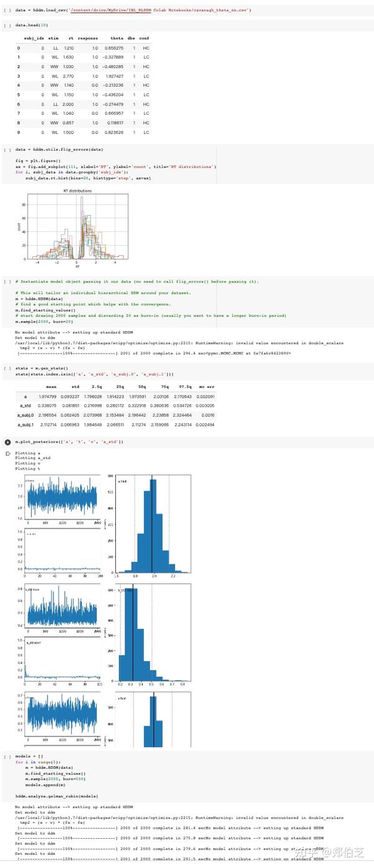This screenshot has width=374, height=868.
Task: Click the fig.add_subplot code line
Action: 116,167
